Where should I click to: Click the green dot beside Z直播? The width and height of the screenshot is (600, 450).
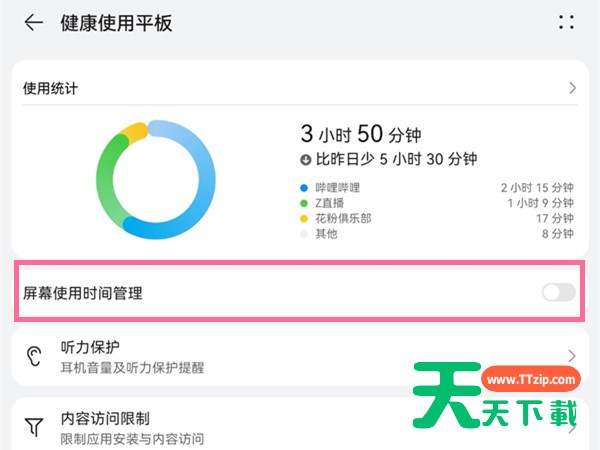tap(304, 203)
